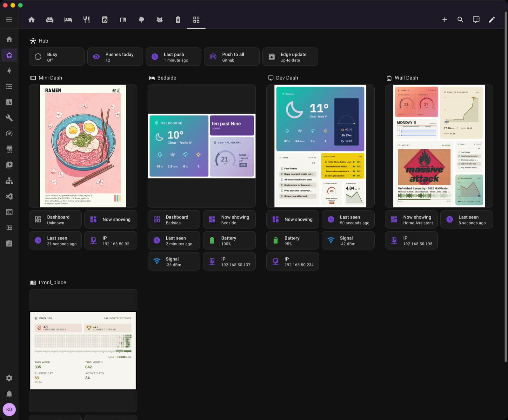Image resolution: width=508 pixels, height=420 pixels.
Task: Open Terminal icon in the sidebar
Action: [9, 212]
